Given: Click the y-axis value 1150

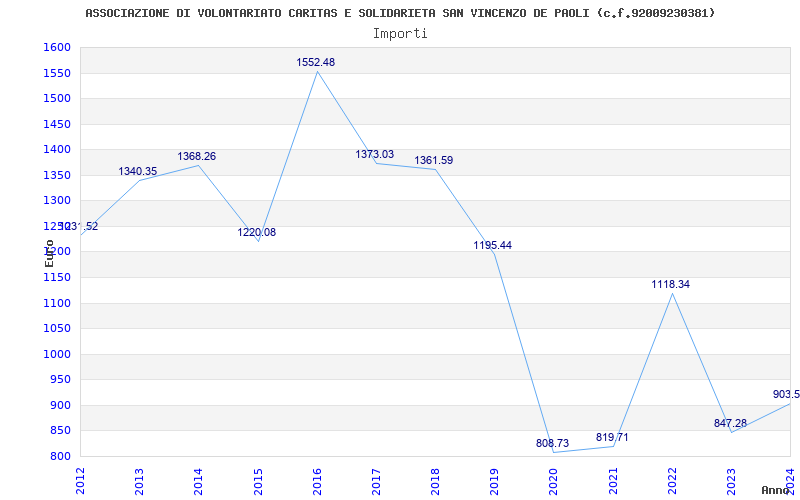Looking at the screenshot, I should tap(57, 278).
